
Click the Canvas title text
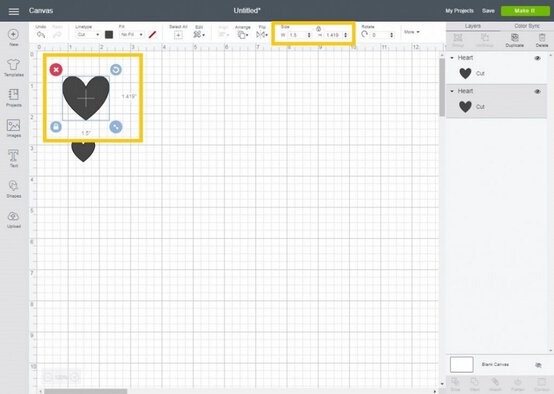[41, 11]
